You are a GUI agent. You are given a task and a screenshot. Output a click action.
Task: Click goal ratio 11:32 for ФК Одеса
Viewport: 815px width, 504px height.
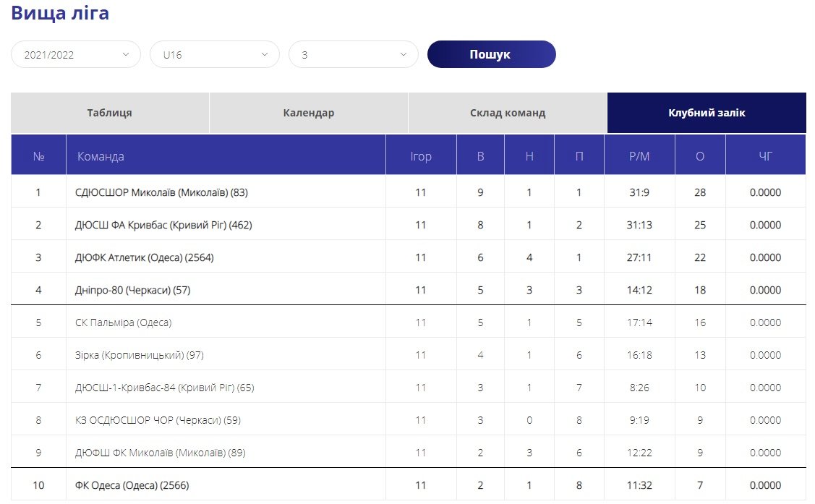tap(639, 485)
